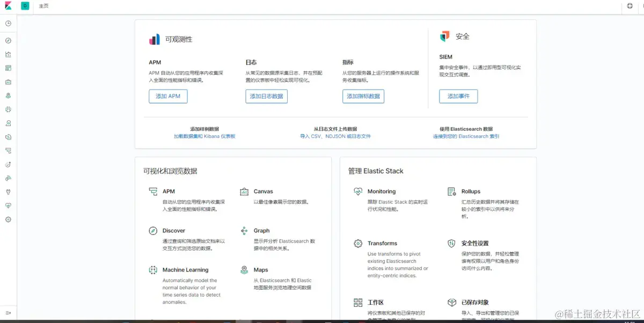Click the 添加事件 button
644x323 pixels.
[x=458, y=96]
